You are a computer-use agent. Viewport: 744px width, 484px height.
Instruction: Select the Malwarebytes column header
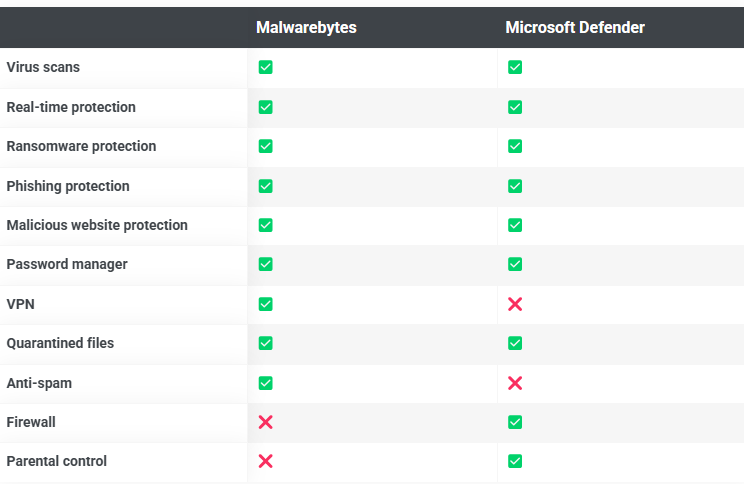[306, 28]
